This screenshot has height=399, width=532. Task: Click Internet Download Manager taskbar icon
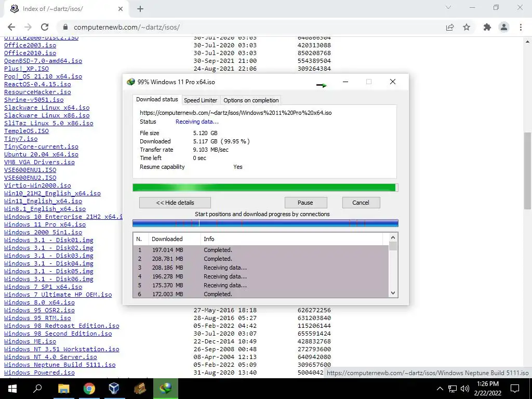pos(166,389)
